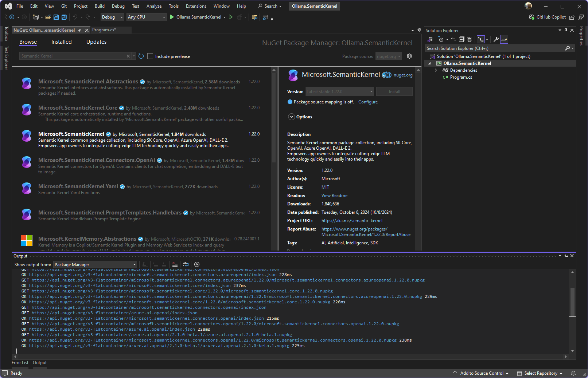The height and width of the screenshot is (378, 588).
Task: Open the Extensions menu
Action: (x=196, y=6)
